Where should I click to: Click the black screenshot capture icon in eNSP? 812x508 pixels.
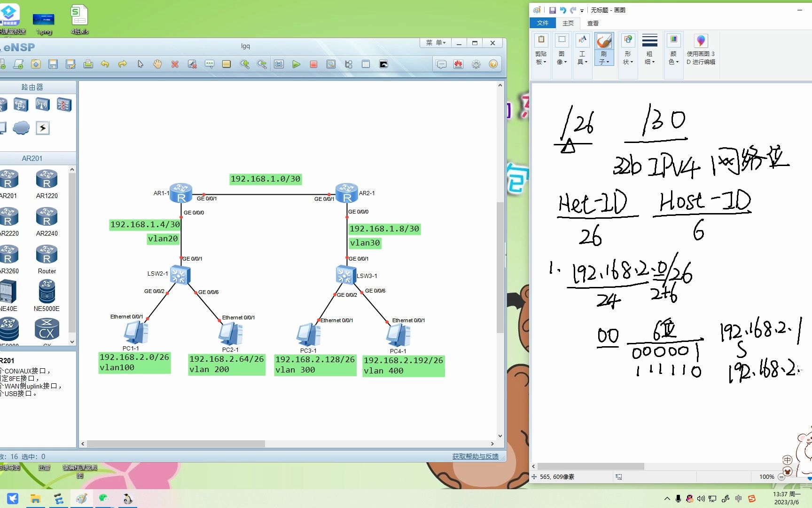[383, 64]
